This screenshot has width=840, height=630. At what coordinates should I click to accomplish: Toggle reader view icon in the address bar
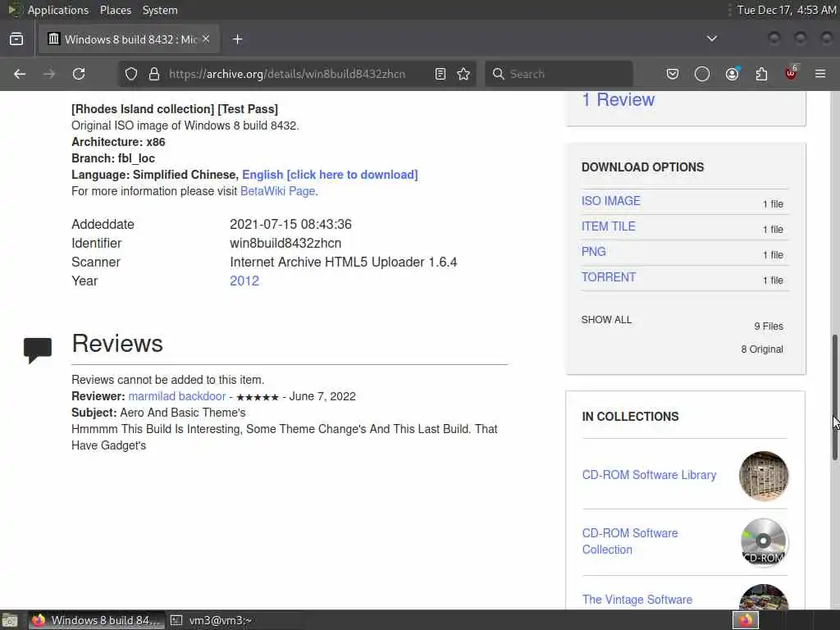441,74
